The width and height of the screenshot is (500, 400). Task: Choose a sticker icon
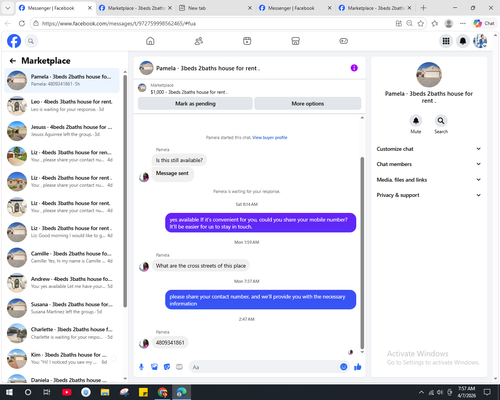coord(167,367)
